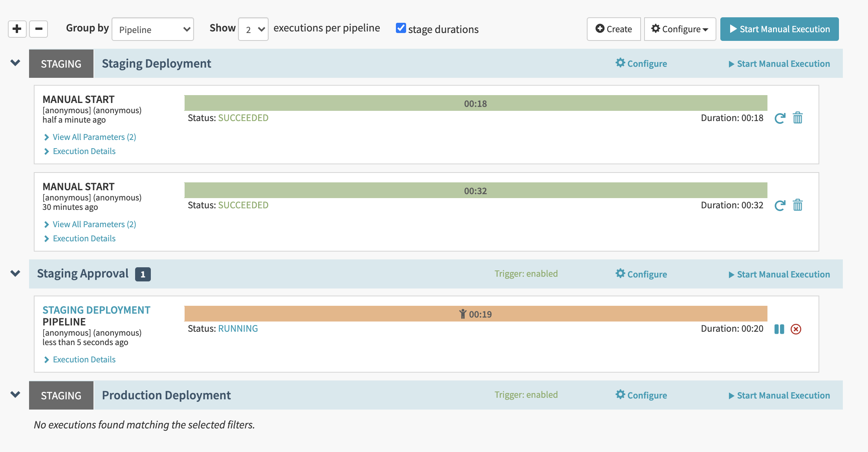Open the top Configure dropdown menu
This screenshot has height=452, width=868.
(679, 29)
